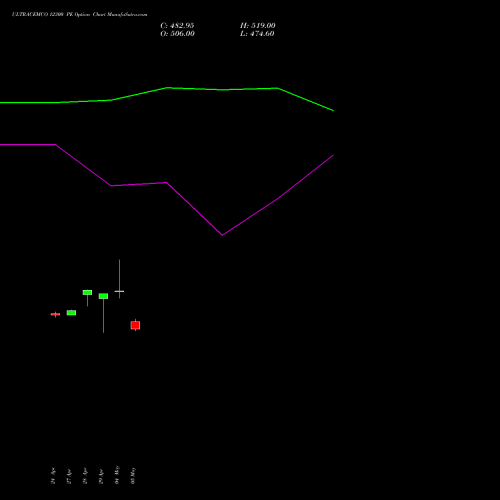This screenshot has height=500, width=500.
Task: Select the green candle for 29 Apr
Action: (103, 296)
